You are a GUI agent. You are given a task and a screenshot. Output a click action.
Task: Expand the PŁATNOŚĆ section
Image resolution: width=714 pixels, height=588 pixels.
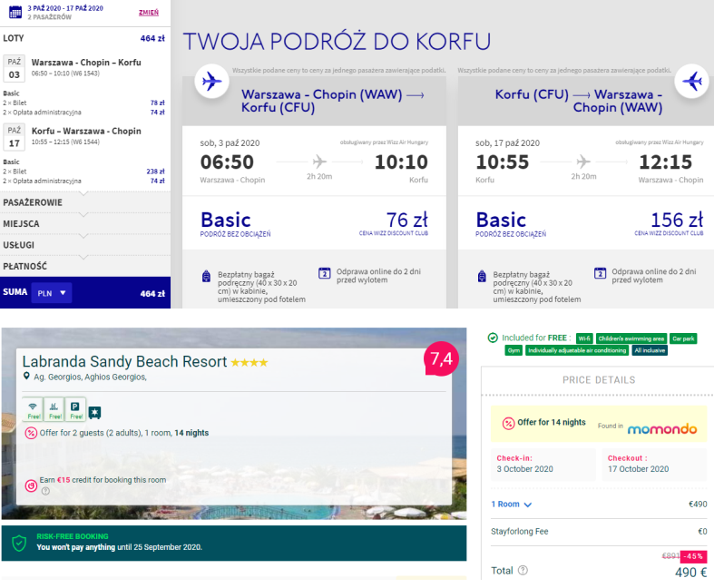click(x=85, y=266)
